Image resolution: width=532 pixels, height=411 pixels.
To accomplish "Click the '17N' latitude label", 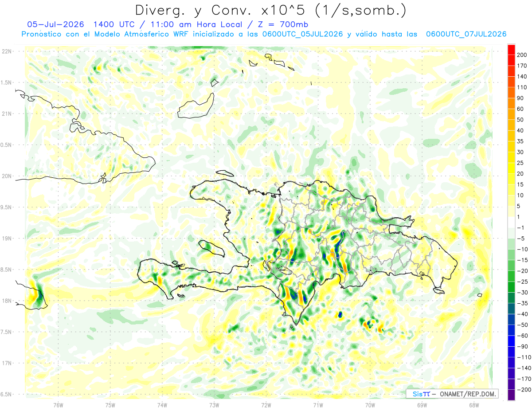I will coord(7,363).
